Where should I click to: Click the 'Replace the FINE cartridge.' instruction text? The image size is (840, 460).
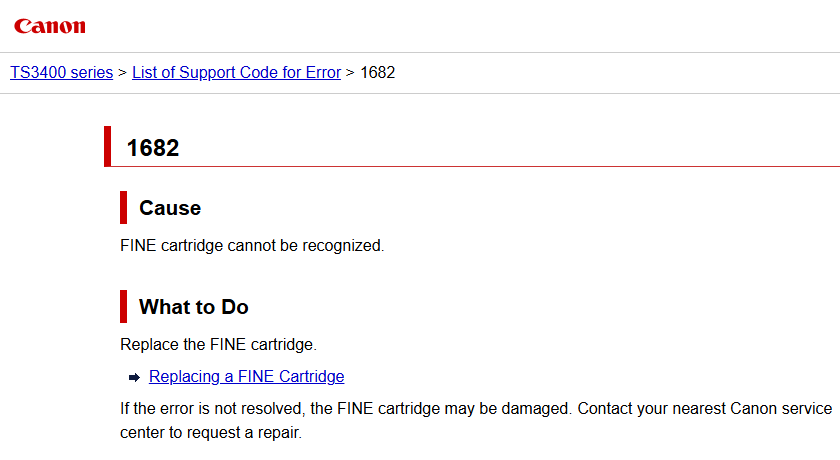click(218, 345)
